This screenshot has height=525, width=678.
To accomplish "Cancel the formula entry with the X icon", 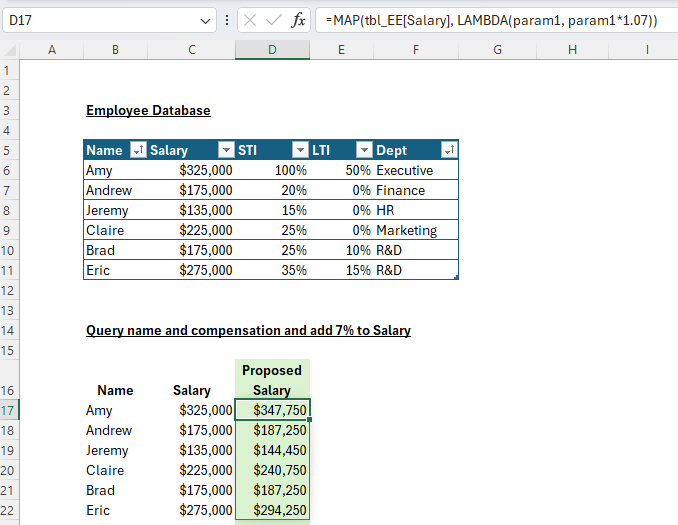I will pos(249,20).
